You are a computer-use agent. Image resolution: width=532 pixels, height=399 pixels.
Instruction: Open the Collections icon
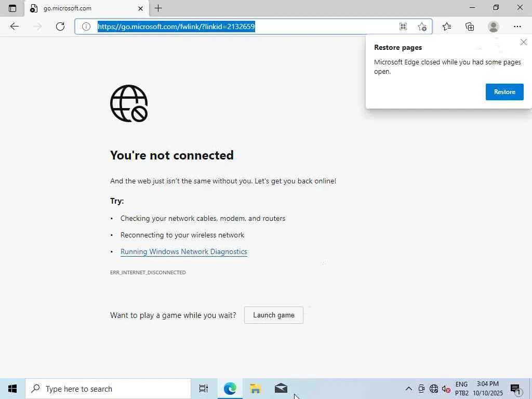click(470, 26)
